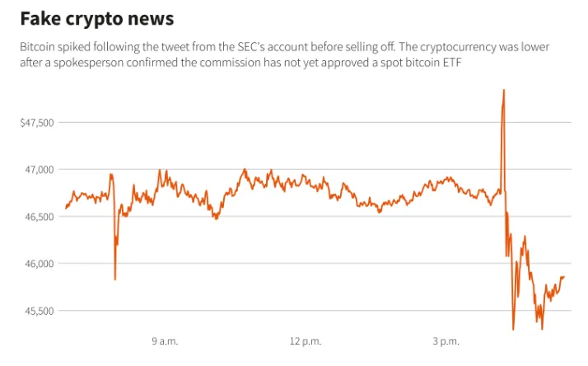Image resolution: width=588 pixels, height=366 pixels.
Task: Click the peak of the bitcoin price spike
Action: 504,90
